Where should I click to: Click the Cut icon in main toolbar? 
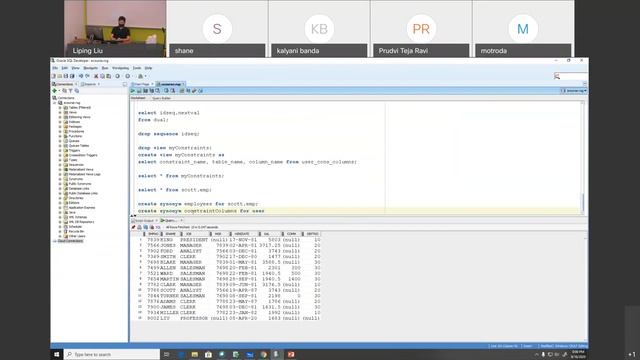96,76
